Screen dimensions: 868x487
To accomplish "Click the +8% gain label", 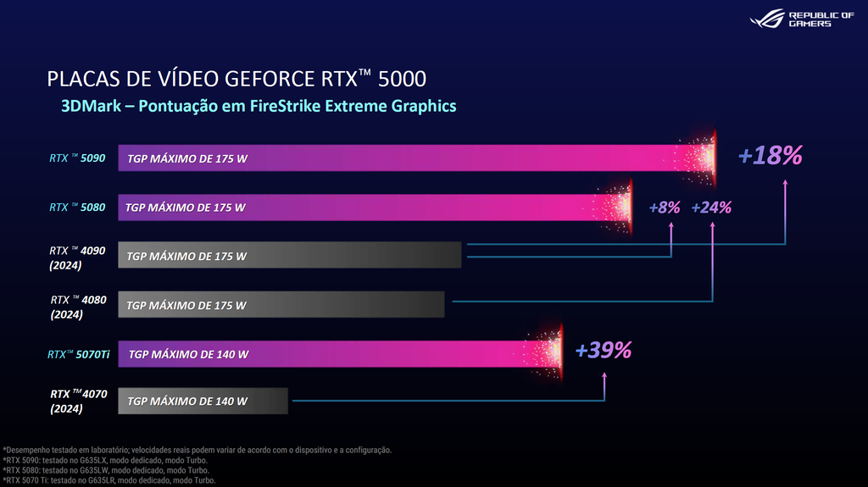I will [x=665, y=208].
